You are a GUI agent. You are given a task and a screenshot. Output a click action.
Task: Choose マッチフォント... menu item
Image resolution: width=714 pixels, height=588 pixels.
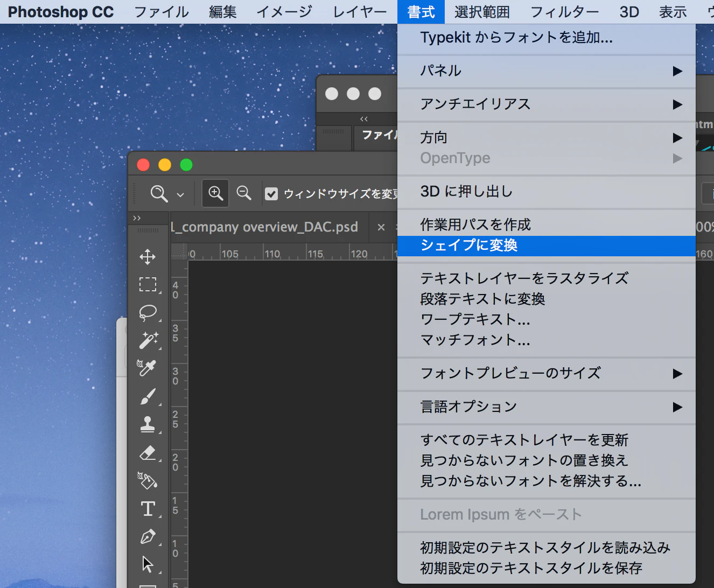(x=547, y=340)
